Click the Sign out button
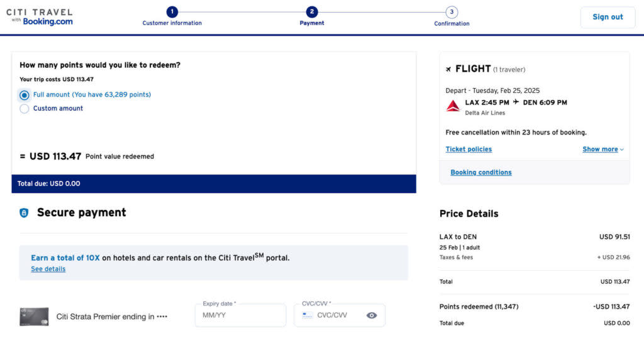The image size is (644, 345). click(608, 17)
